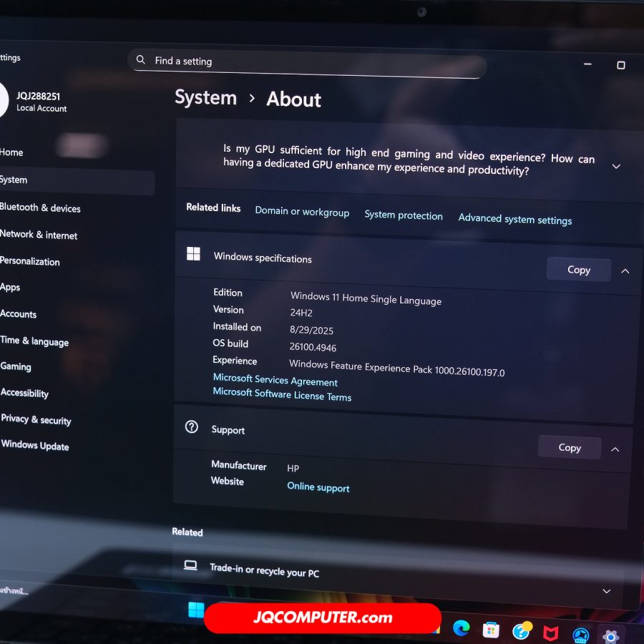Image resolution: width=644 pixels, height=644 pixels.
Task: Copy the Support section details
Action: pos(570,447)
